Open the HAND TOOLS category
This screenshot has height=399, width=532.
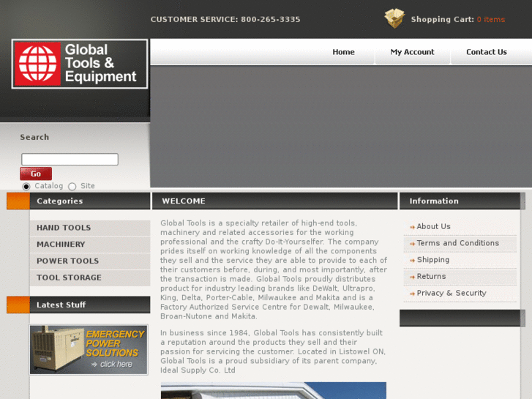click(x=90, y=228)
